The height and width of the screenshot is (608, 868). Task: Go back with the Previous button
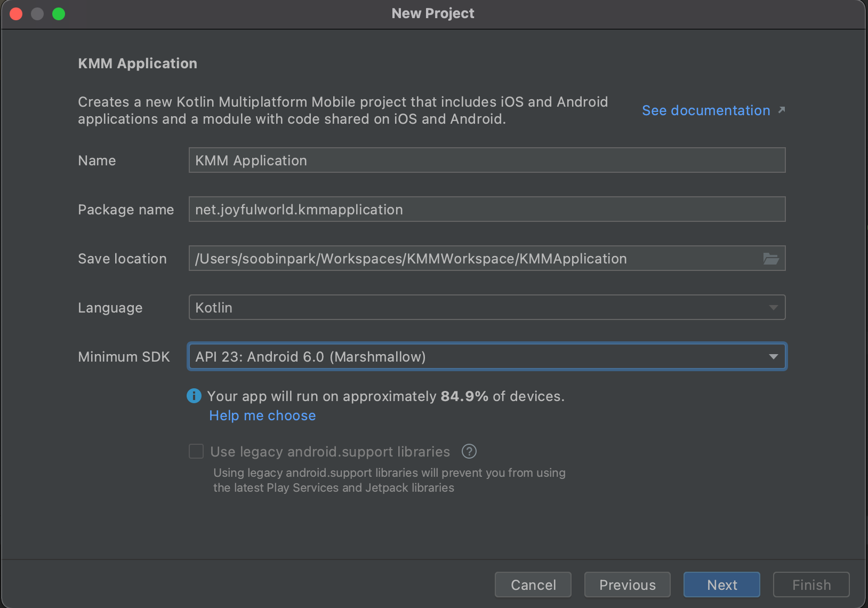627,585
